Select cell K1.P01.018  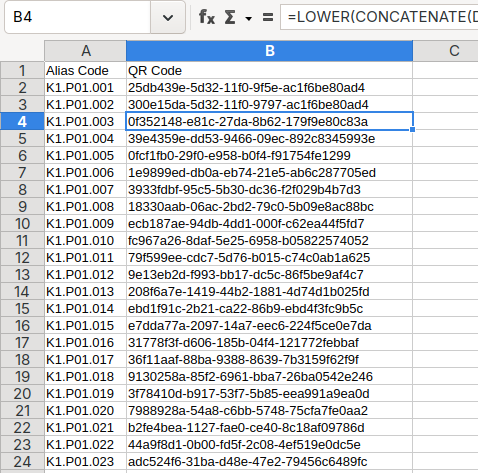86,377
